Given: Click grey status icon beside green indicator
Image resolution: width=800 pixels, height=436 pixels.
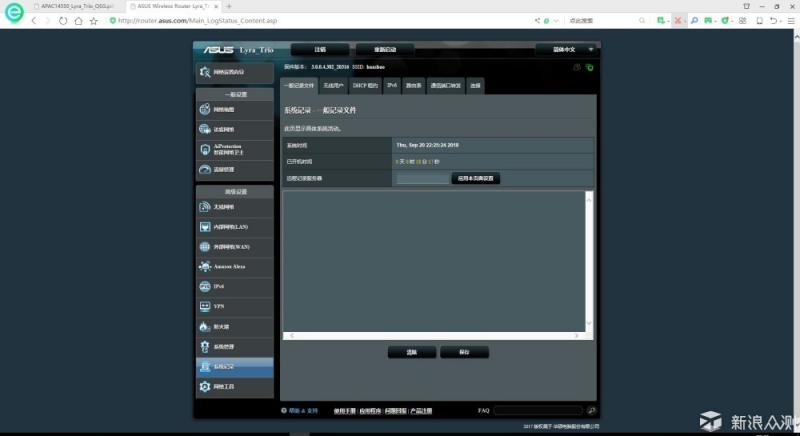Looking at the screenshot, I should pyautogui.click(x=577, y=67).
